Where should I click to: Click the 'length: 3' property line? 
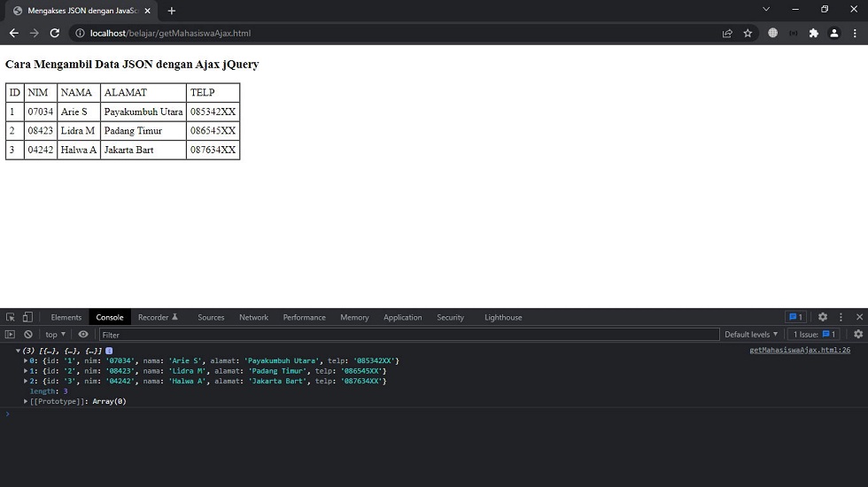(49, 391)
